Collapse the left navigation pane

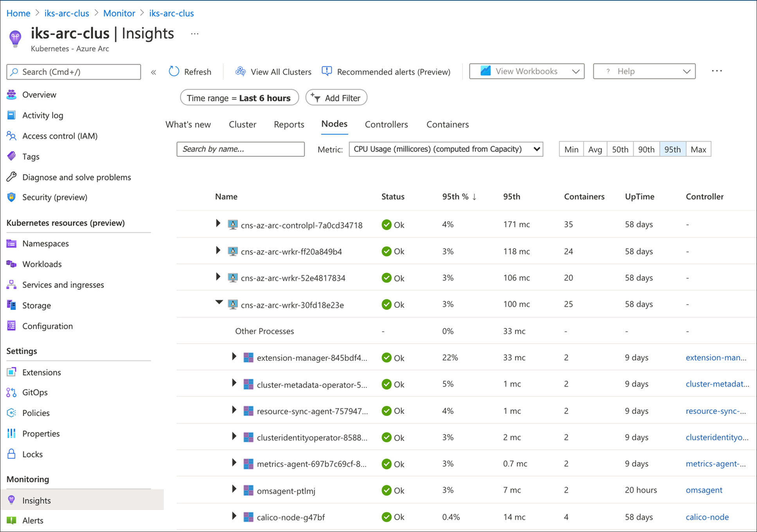pos(153,72)
